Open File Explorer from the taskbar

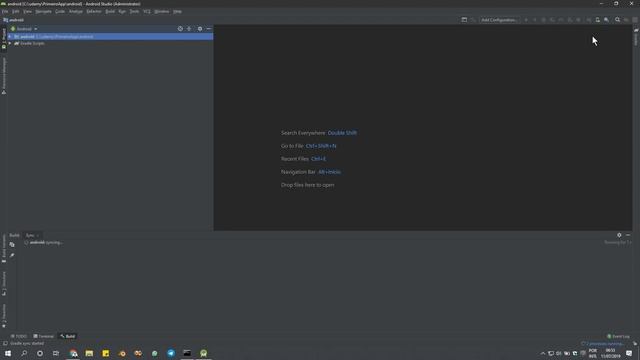pos(89,353)
